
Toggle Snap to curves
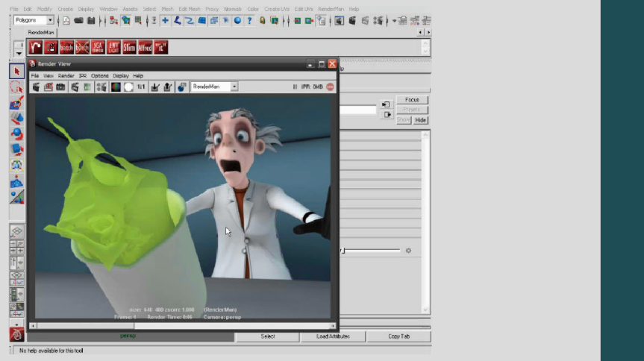[177, 21]
